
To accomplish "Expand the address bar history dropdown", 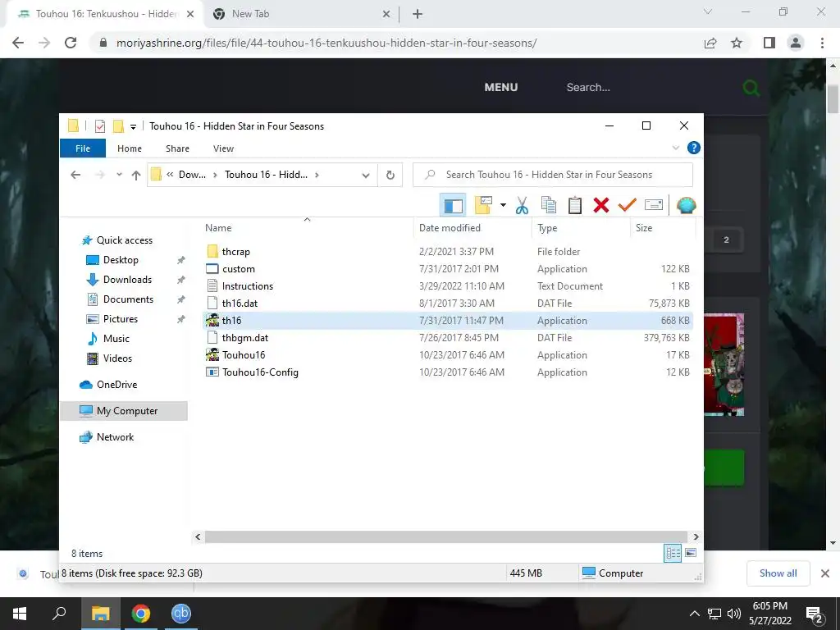I will pyautogui.click(x=365, y=176).
